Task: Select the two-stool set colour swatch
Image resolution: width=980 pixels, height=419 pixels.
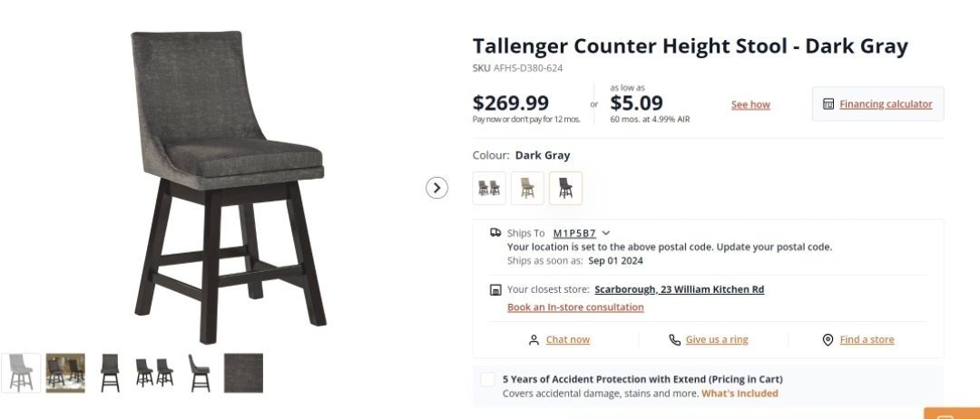Action: pyautogui.click(x=489, y=188)
